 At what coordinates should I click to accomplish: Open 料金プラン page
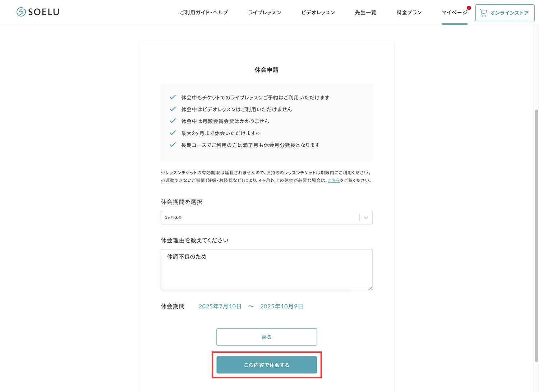click(409, 13)
